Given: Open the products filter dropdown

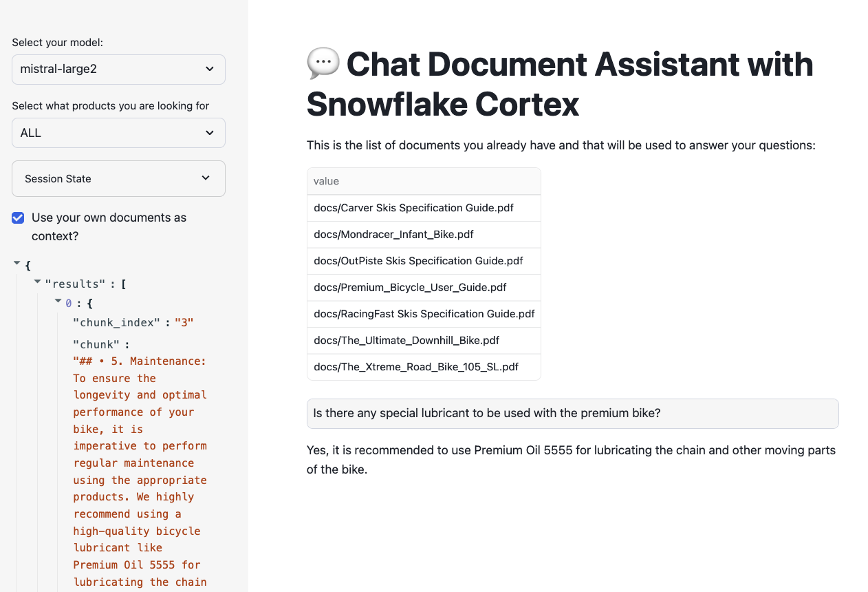Looking at the screenshot, I should point(118,133).
